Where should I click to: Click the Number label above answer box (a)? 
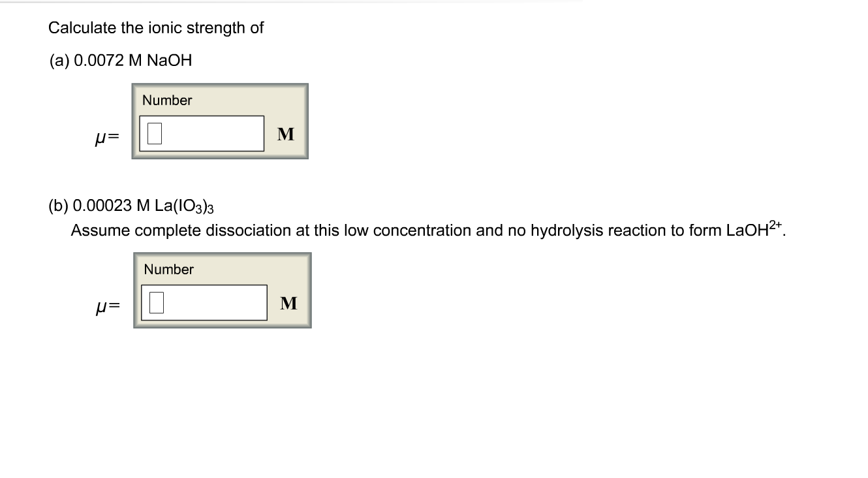(x=167, y=100)
